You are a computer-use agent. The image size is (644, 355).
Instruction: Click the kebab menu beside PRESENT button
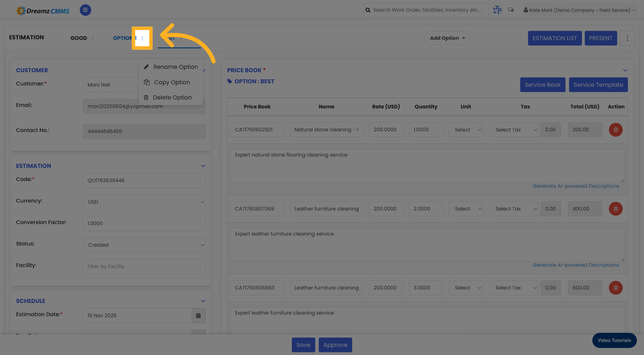click(627, 38)
